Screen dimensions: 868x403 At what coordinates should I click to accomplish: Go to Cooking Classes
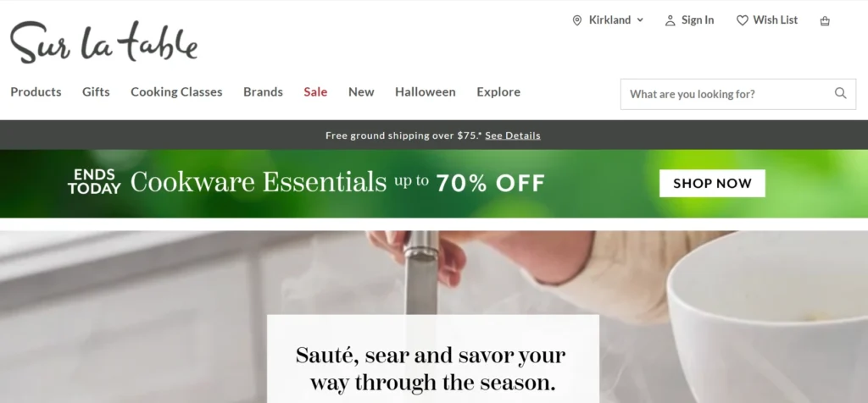coord(176,91)
